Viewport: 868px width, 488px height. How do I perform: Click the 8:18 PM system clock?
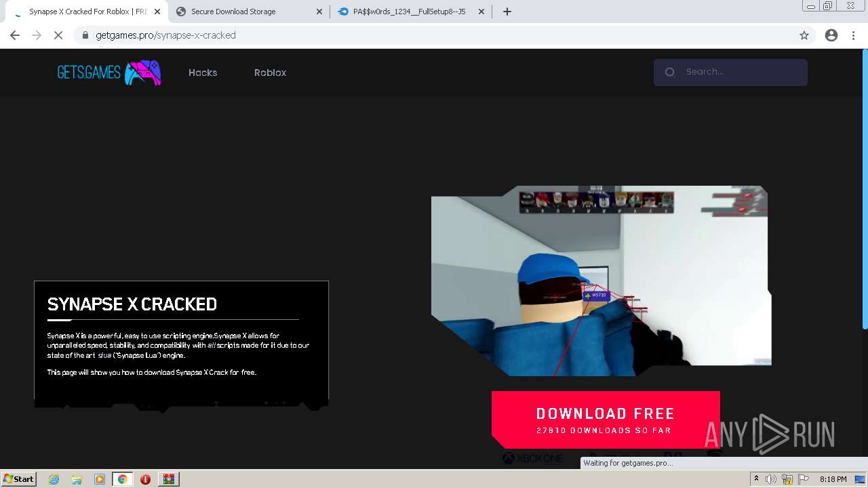click(833, 479)
